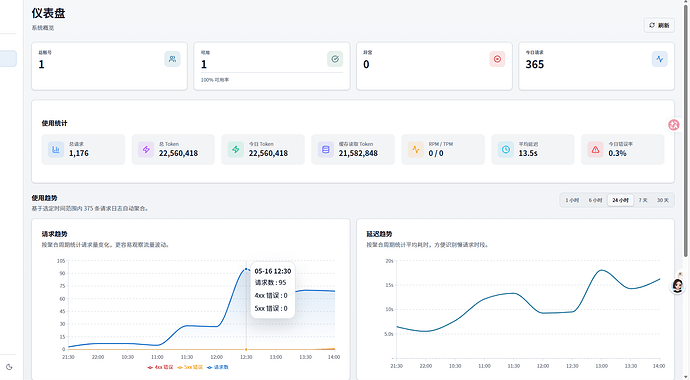This screenshot has height=380, width=690.
Task: Select the 24 小时 time range
Action: pos(620,200)
